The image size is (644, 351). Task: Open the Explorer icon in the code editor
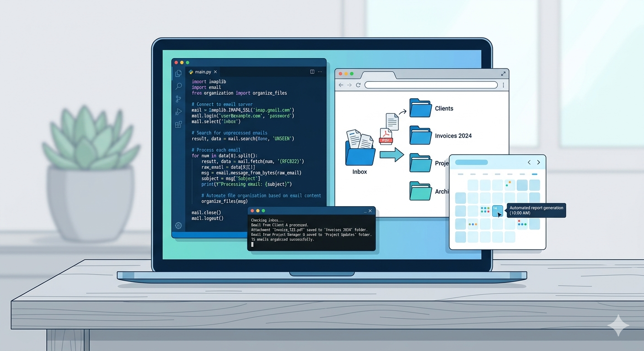(178, 73)
